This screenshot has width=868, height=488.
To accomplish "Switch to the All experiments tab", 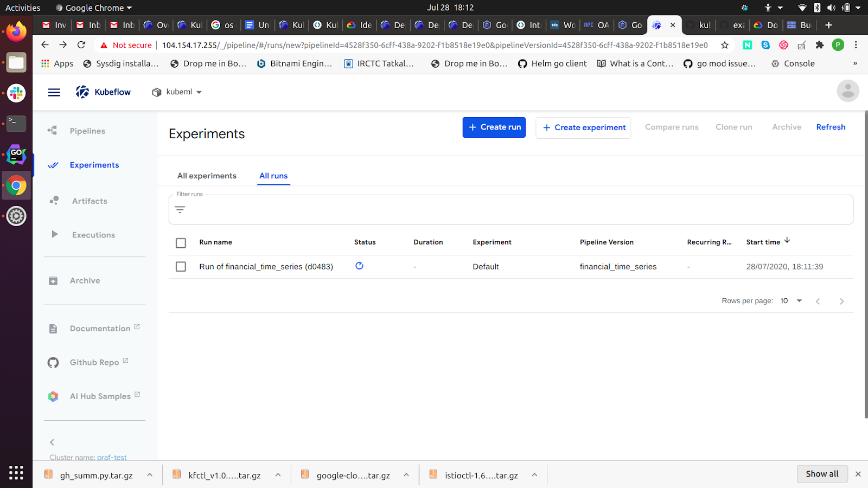I will point(207,176).
